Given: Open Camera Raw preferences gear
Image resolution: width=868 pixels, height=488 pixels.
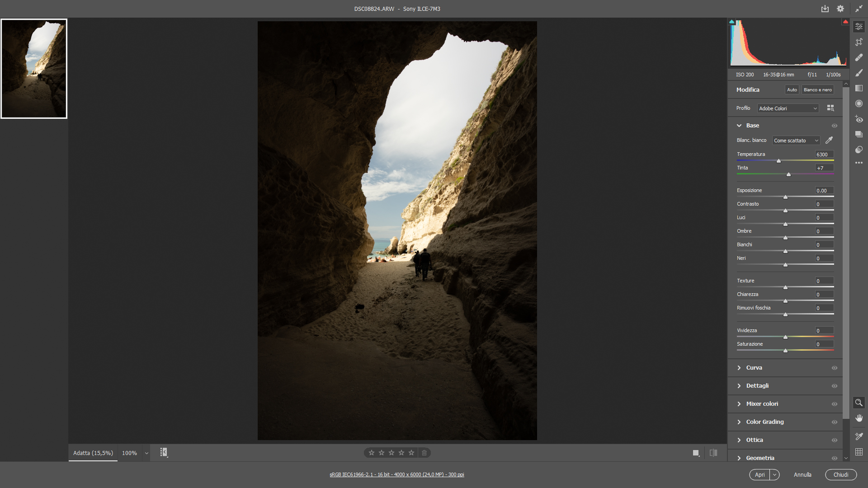Looking at the screenshot, I should [x=841, y=9].
